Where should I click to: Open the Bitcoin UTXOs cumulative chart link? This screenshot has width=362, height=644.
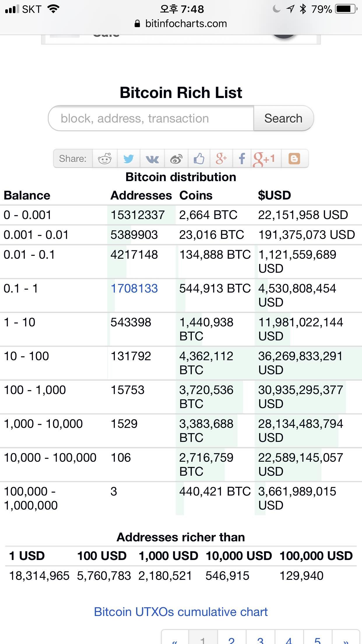click(181, 612)
